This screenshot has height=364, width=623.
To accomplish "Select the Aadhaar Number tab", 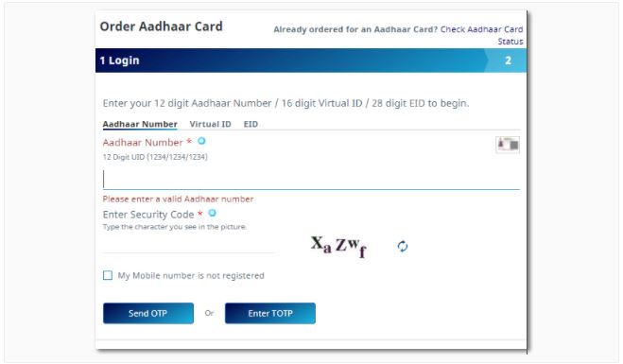I will pyautogui.click(x=140, y=124).
